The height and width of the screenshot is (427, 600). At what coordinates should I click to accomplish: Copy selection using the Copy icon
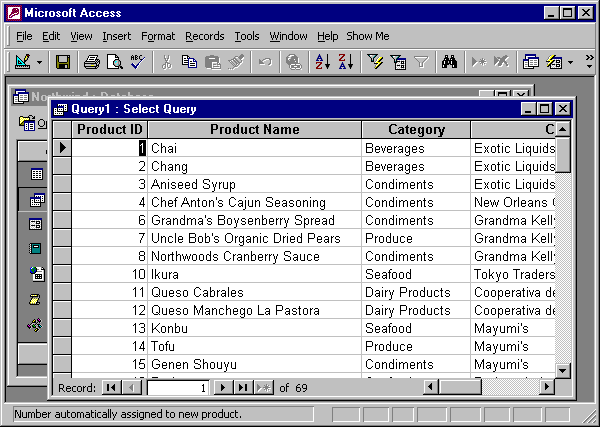189,62
